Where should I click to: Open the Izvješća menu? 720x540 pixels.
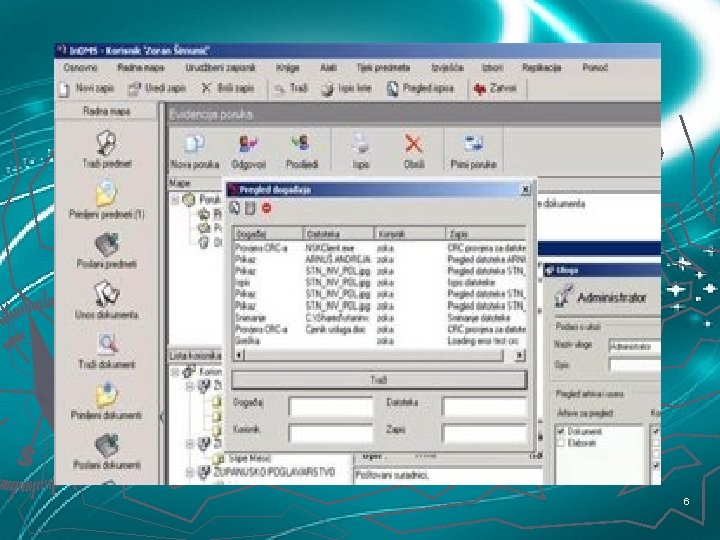pyautogui.click(x=447, y=68)
